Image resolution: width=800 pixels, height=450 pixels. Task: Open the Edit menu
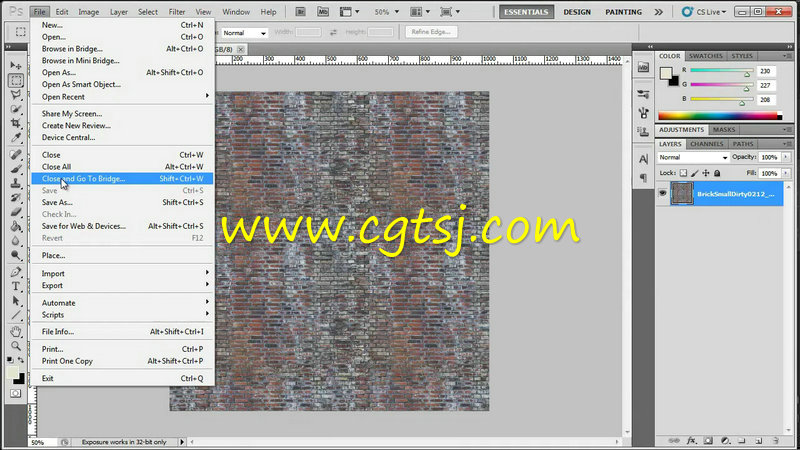point(62,12)
